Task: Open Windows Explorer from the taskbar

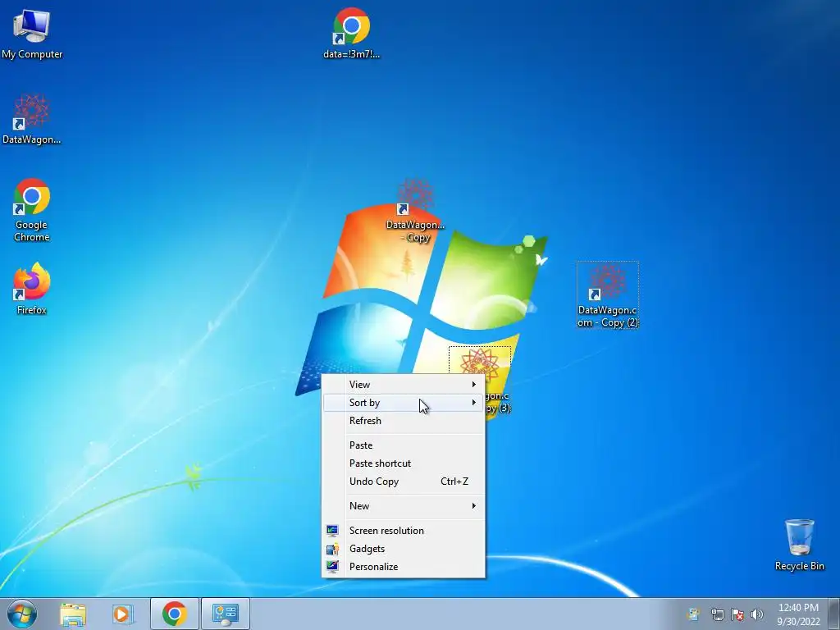Action: [73, 614]
